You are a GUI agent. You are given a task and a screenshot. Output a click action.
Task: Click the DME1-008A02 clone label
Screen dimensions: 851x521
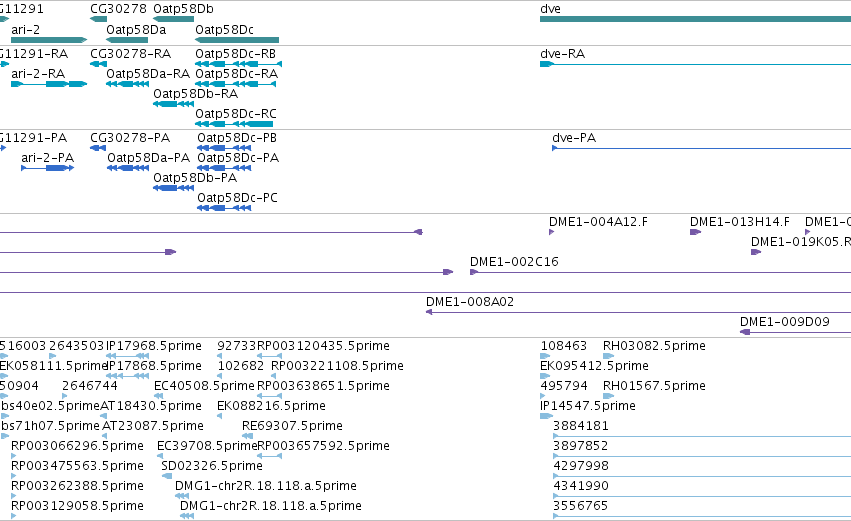tap(469, 302)
